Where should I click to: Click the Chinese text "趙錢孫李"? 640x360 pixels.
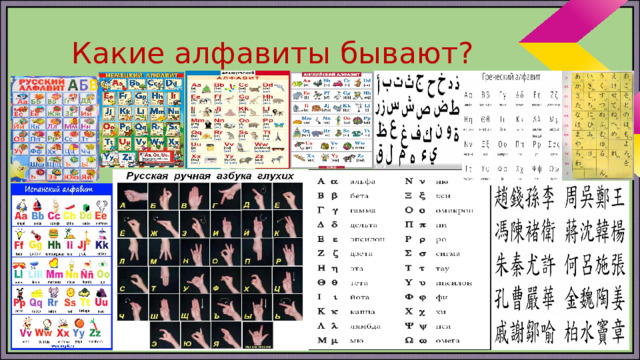point(525,198)
